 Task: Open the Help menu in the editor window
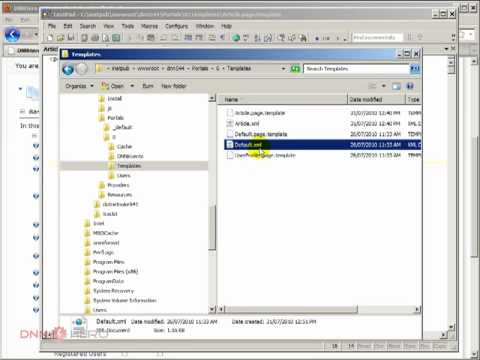point(226,26)
